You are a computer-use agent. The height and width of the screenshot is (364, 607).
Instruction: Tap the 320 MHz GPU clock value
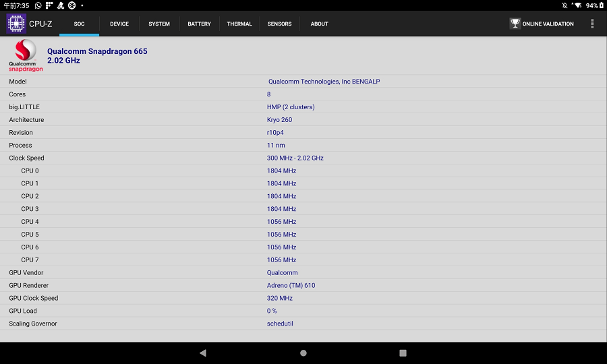[x=279, y=298]
